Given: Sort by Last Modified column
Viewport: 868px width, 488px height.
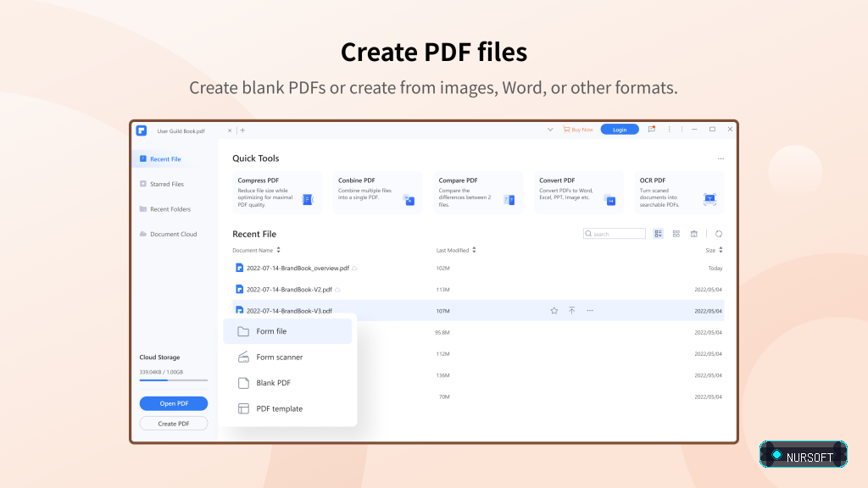Looking at the screenshot, I should point(456,250).
